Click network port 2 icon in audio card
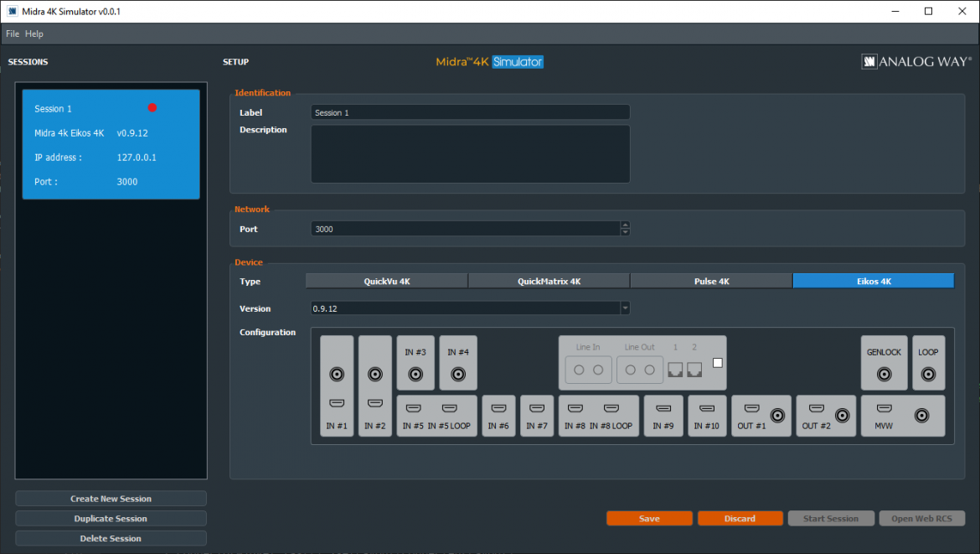Image resolution: width=980 pixels, height=554 pixels. (x=694, y=370)
